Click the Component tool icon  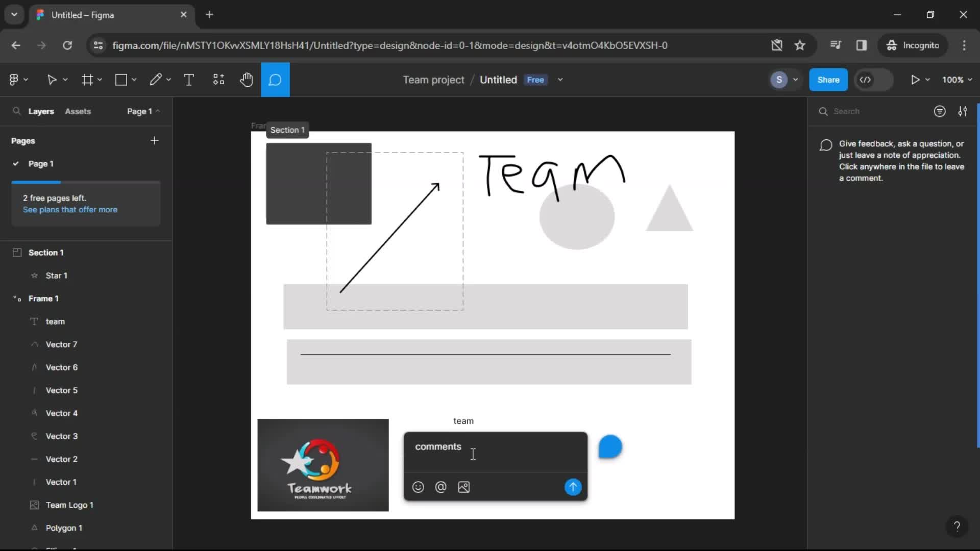218,80
